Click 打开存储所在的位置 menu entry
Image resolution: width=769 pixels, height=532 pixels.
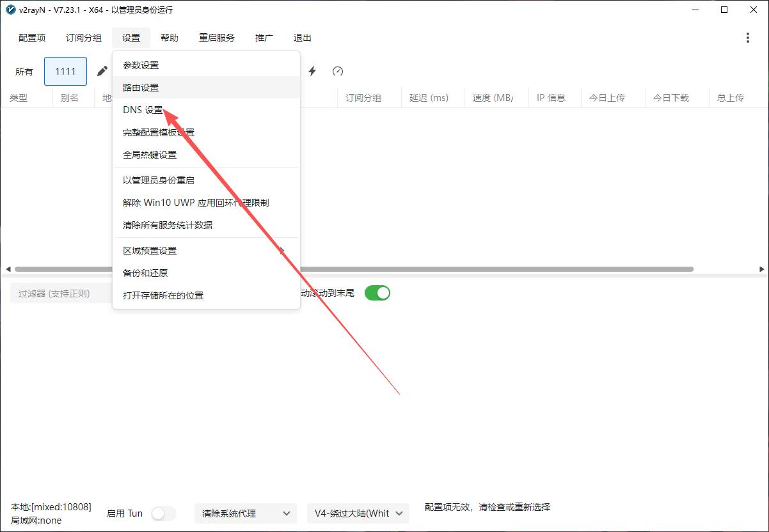[x=206, y=295]
